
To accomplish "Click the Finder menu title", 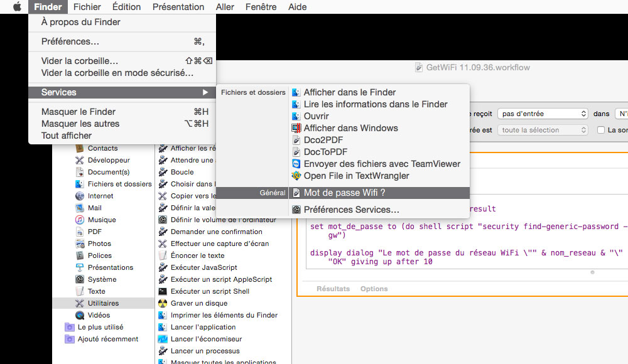I will pyautogui.click(x=48, y=7).
